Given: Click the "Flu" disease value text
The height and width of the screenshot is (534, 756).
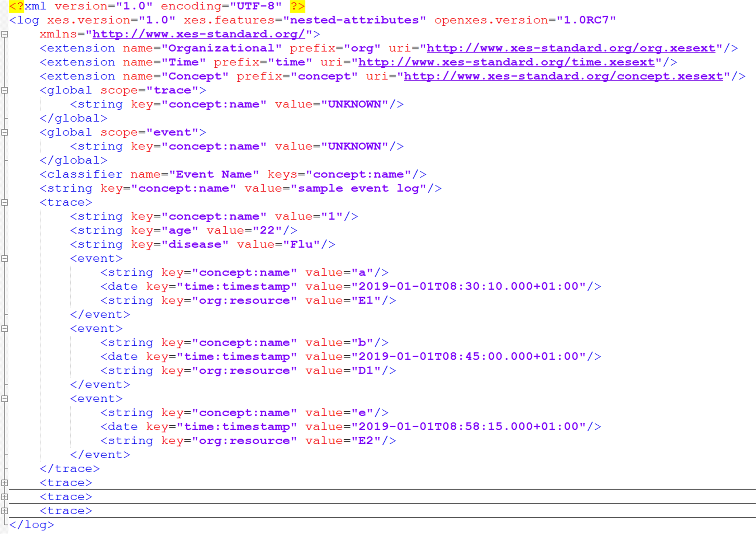Looking at the screenshot, I should 301,244.
